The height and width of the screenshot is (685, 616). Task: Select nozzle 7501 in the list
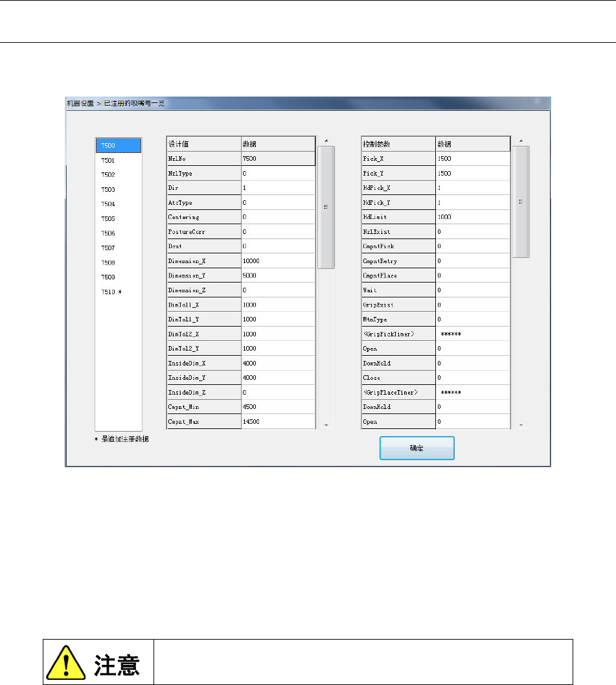(119, 160)
